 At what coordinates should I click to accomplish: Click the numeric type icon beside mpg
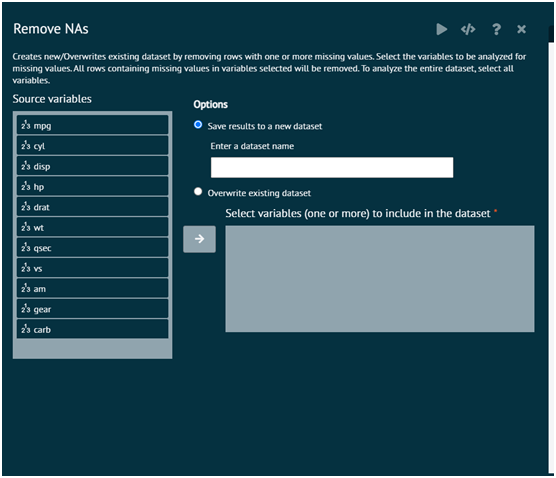[x=26, y=125]
